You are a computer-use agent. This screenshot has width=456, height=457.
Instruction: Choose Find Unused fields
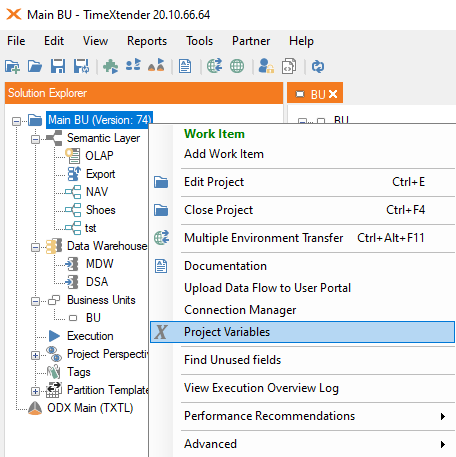click(x=302, y=360)
